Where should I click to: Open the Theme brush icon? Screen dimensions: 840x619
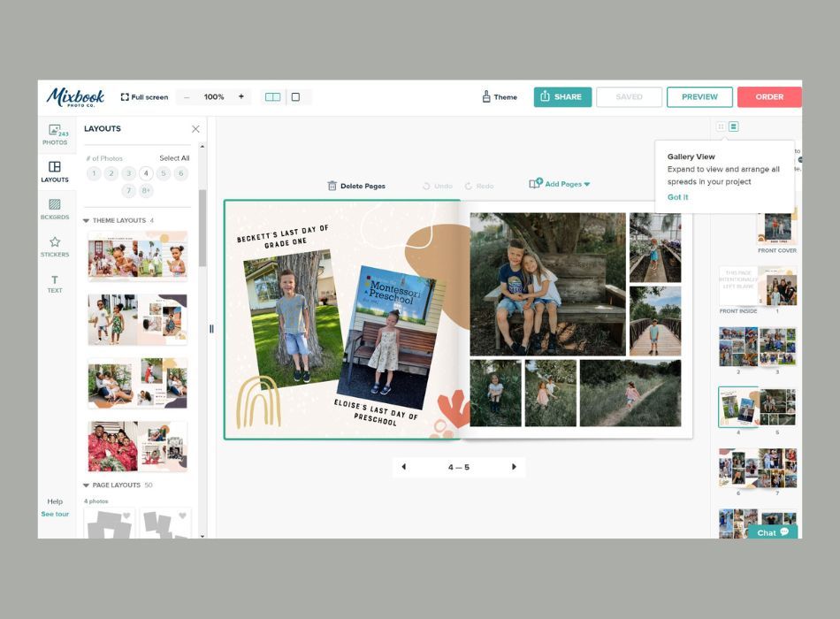click(x=486, y=96)
